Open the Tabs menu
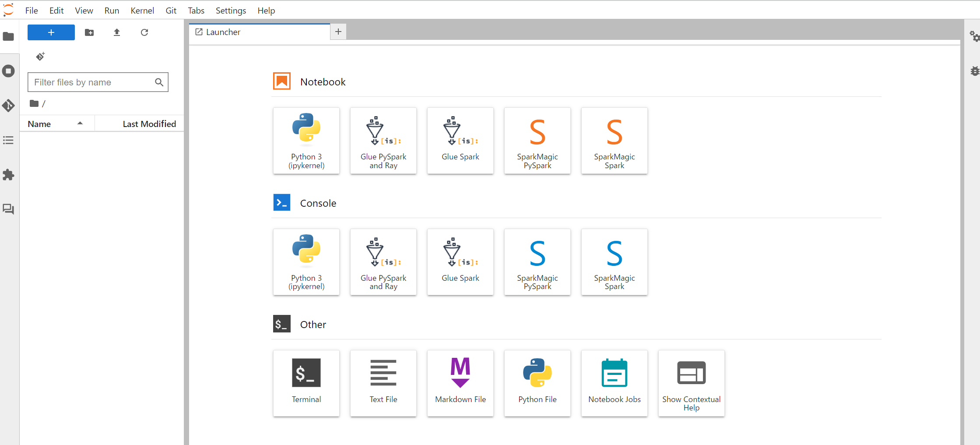980x445 pixels. [x=196, y=11]
